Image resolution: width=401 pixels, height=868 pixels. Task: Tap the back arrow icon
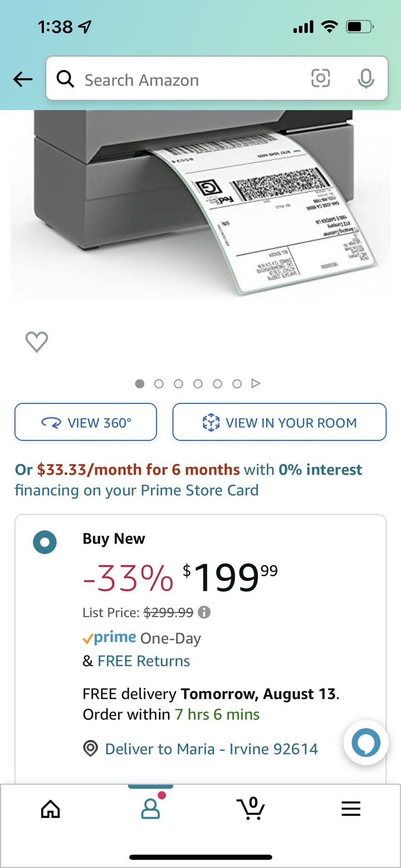[23, 80]
